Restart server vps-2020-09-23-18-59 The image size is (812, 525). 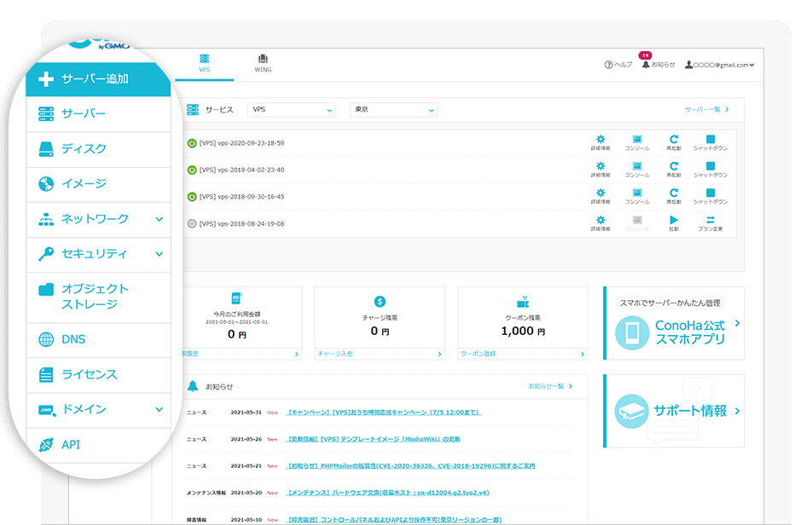pos(674,143)
